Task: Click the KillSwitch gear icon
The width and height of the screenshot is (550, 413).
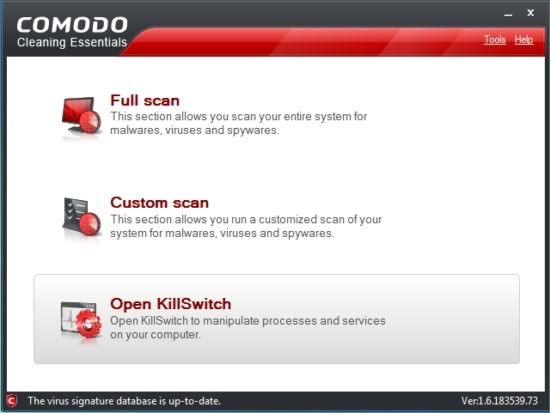Action: pos(81,320)
